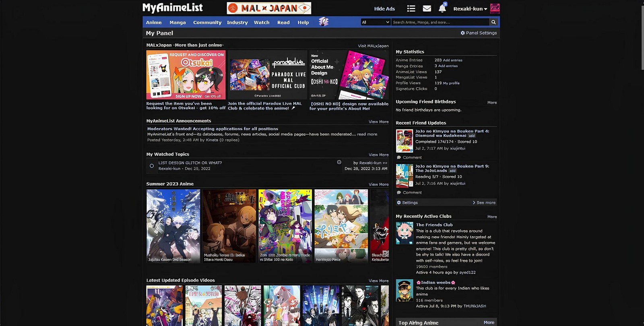Open The Friends Club link
Viewport: 644px width, 326px height.
[x=434, y=225]
